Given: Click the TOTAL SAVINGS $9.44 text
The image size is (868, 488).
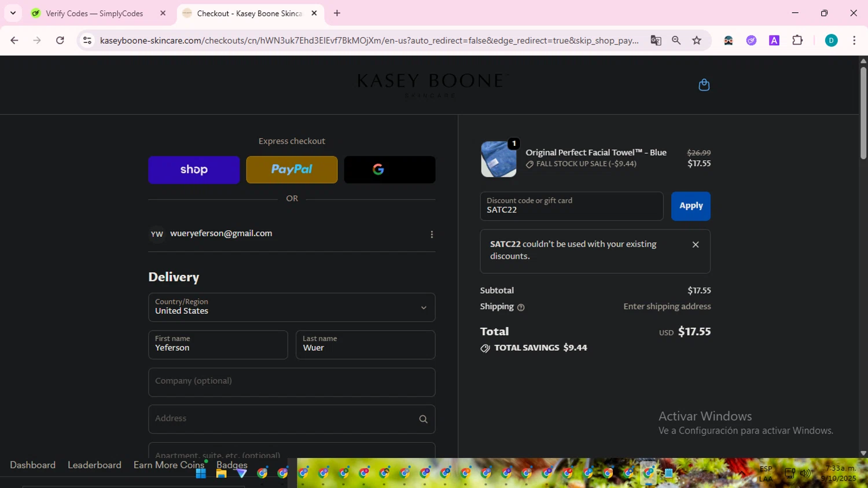Looking at the screenshot, I should (x=540, y=348).
